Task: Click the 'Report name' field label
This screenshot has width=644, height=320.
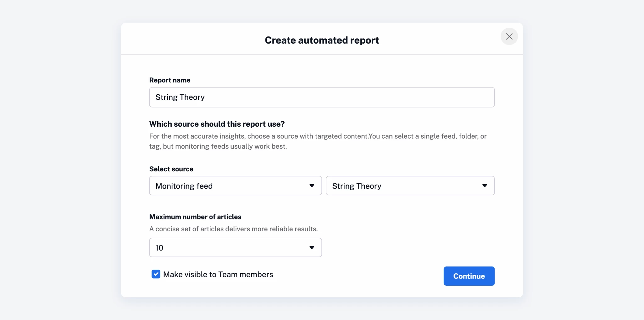Action: point(169,80)
